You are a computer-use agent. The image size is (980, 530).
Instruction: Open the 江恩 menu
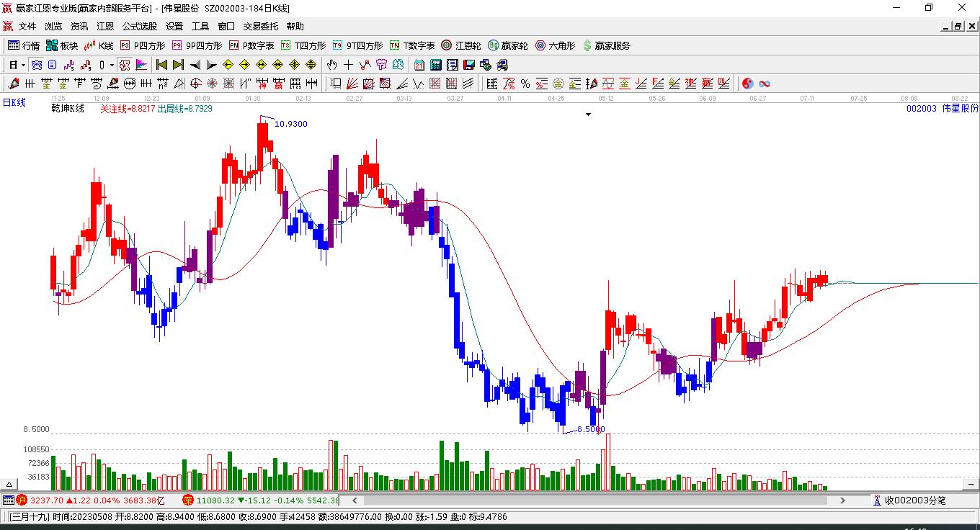click(105, 27)
